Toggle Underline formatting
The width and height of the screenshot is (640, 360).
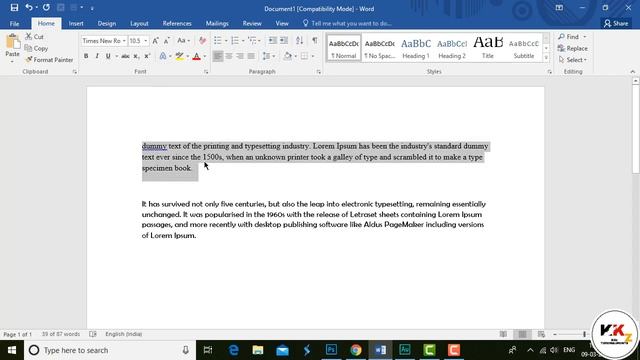tap(108, 56)
